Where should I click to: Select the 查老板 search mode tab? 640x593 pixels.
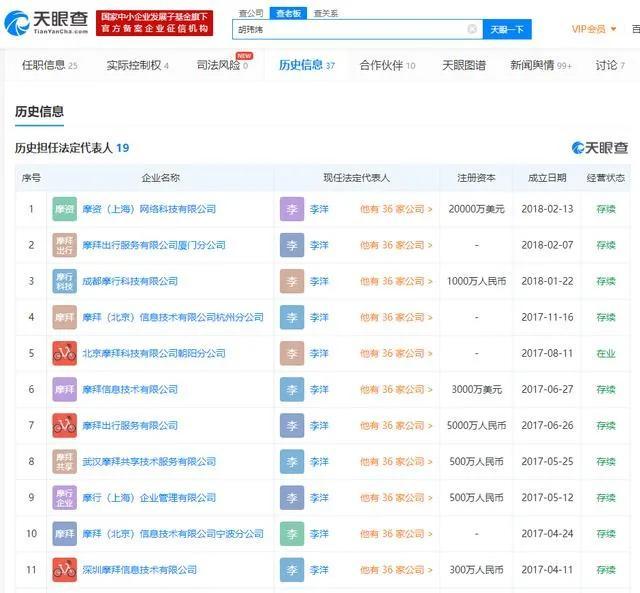coord(287,12)
